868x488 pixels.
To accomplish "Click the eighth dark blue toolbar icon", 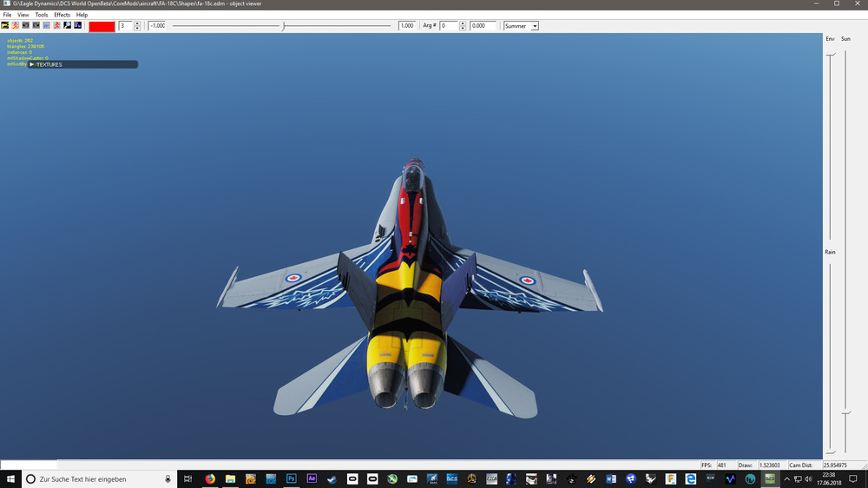I will pyautogui.click(x=78, y=25).
